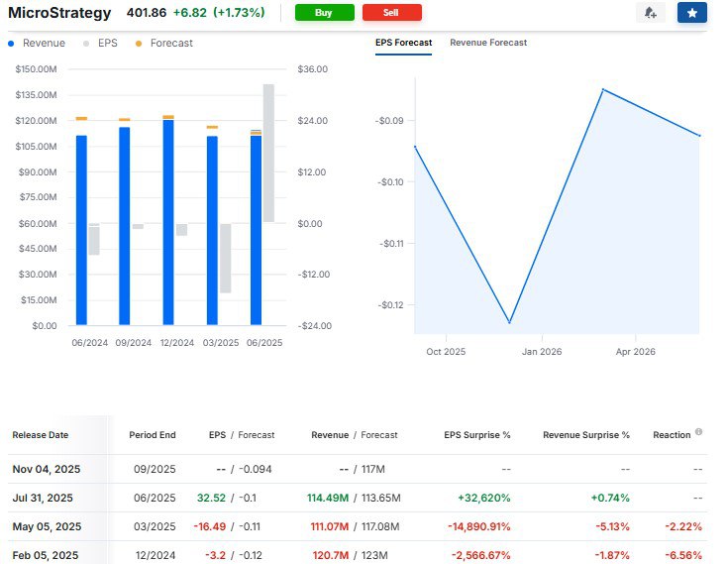Viewport: 728px width, 564px height.
Task: Click the Apr 2026 axis label
Action: tap(636, 352)
